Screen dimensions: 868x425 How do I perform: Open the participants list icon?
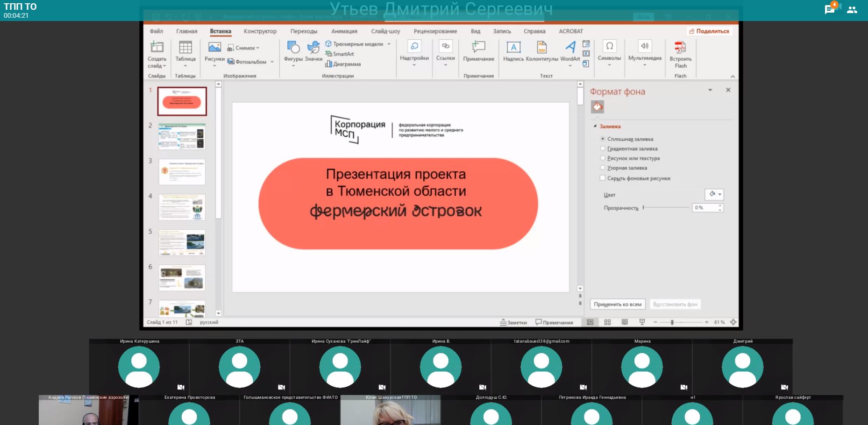click(852, 10)
